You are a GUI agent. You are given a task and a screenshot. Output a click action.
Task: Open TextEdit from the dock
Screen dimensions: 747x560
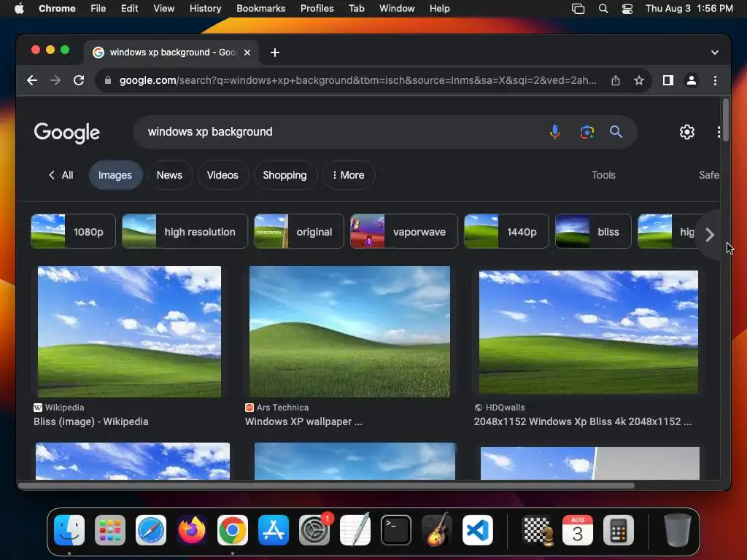(x=355, y=530)
